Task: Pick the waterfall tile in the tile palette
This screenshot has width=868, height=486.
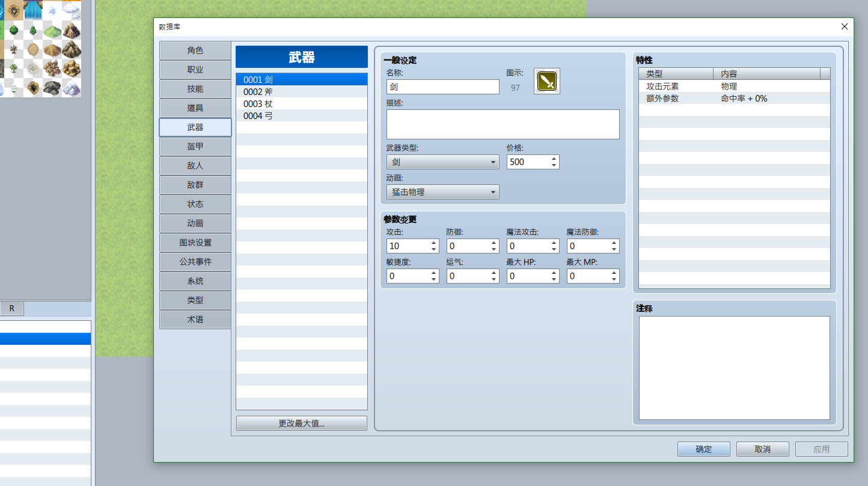Action: point(32,10)
